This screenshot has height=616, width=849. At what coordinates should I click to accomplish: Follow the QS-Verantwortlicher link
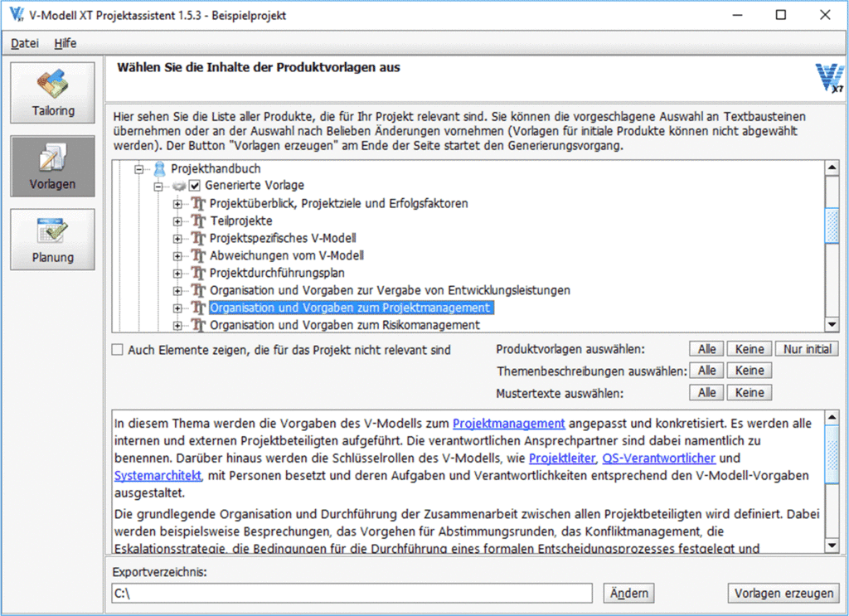point(658,458)
